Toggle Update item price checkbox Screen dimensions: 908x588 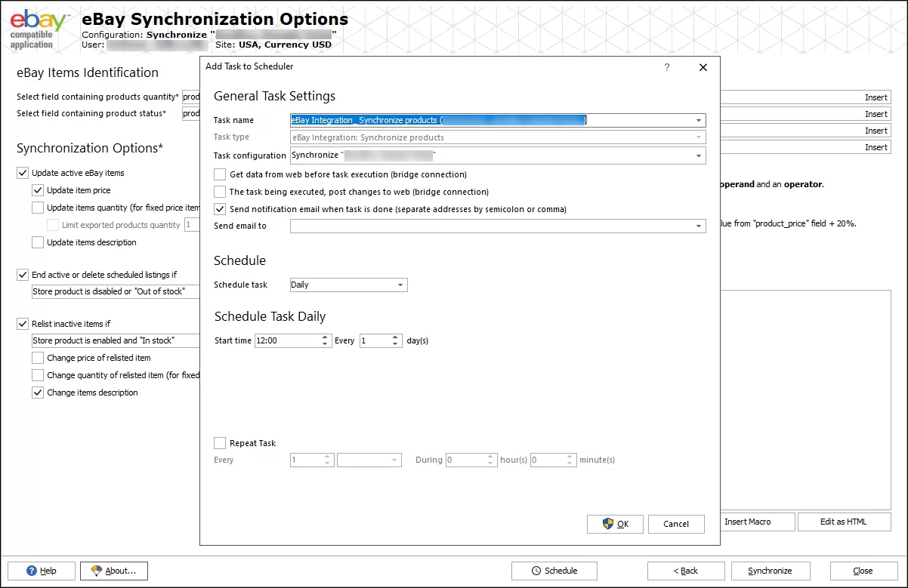(38, 190)
